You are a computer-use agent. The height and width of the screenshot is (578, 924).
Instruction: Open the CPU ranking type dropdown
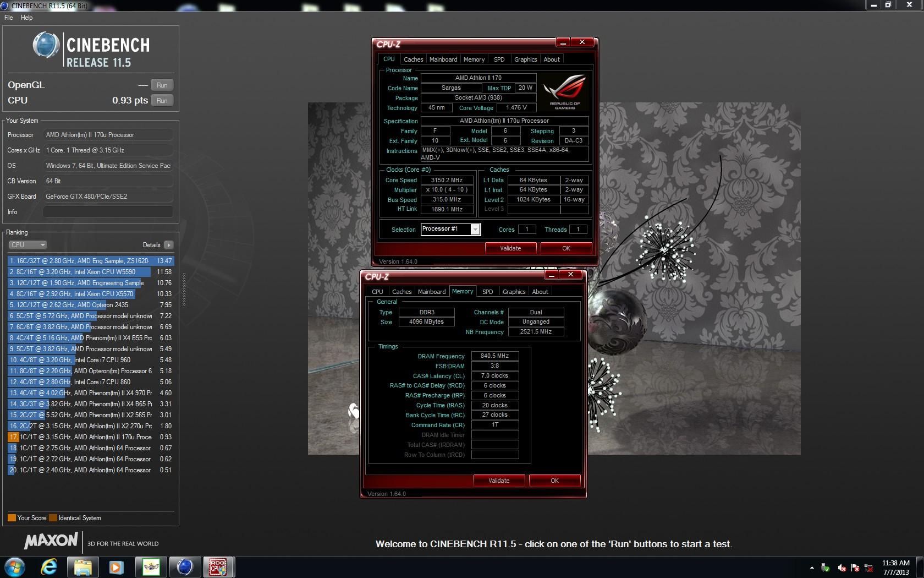click(28, 245)
